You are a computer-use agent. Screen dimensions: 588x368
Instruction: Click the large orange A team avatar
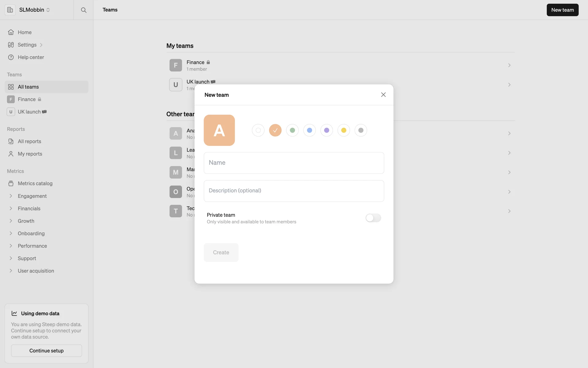[219, 130]
